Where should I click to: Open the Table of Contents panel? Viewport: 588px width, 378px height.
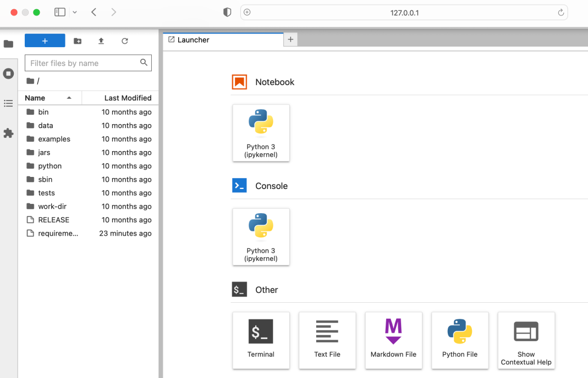(x=9, y=103)
